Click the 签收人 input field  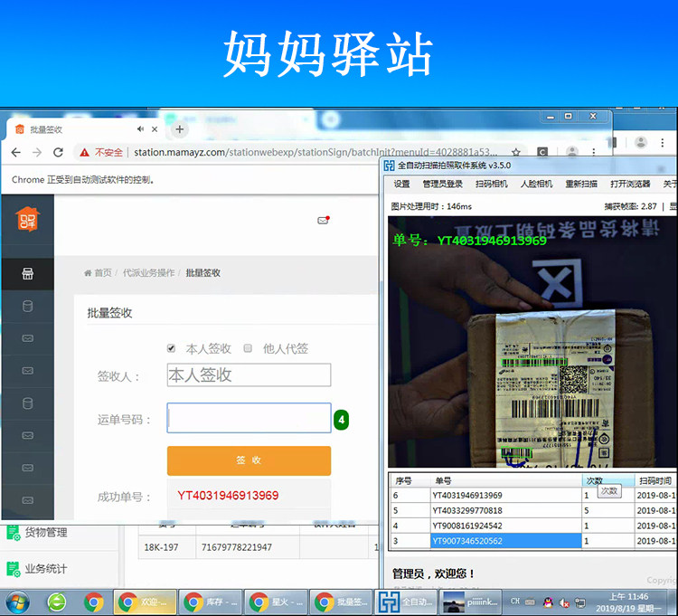[x=250, y=374]
